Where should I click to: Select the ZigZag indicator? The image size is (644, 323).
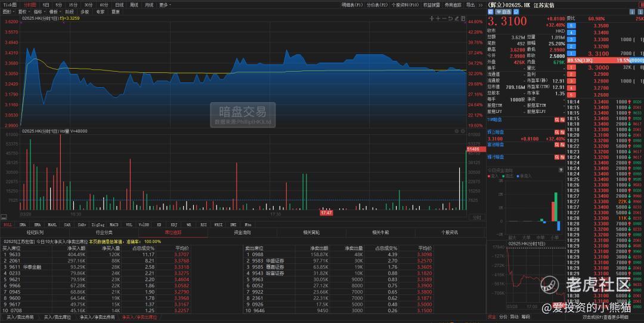[98, 224]
